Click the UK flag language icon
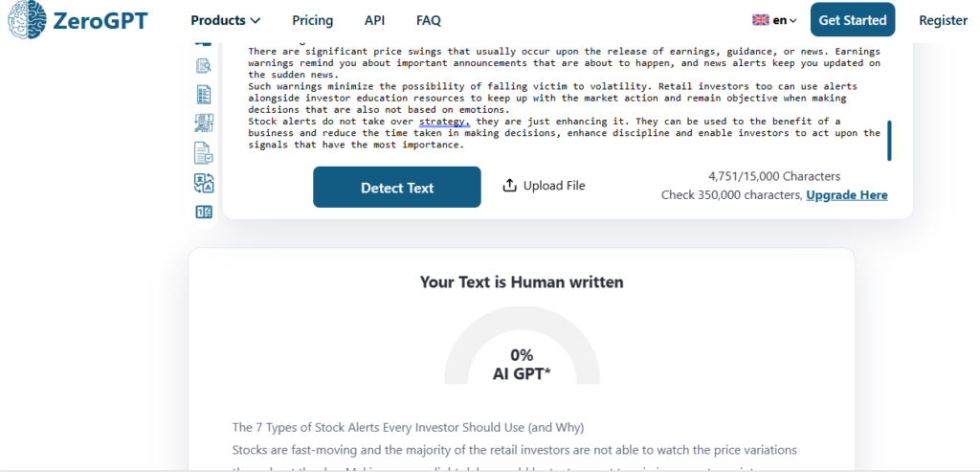This screenshot has height=472, width=980. tap(761, 20)
